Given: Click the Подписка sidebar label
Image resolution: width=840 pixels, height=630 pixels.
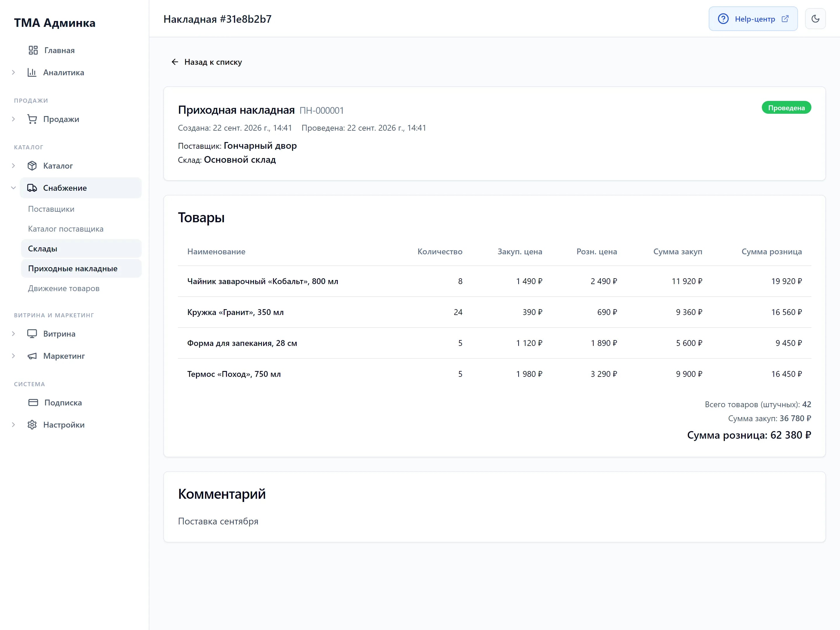Looking at the screenshot, I should click(63, 402).
